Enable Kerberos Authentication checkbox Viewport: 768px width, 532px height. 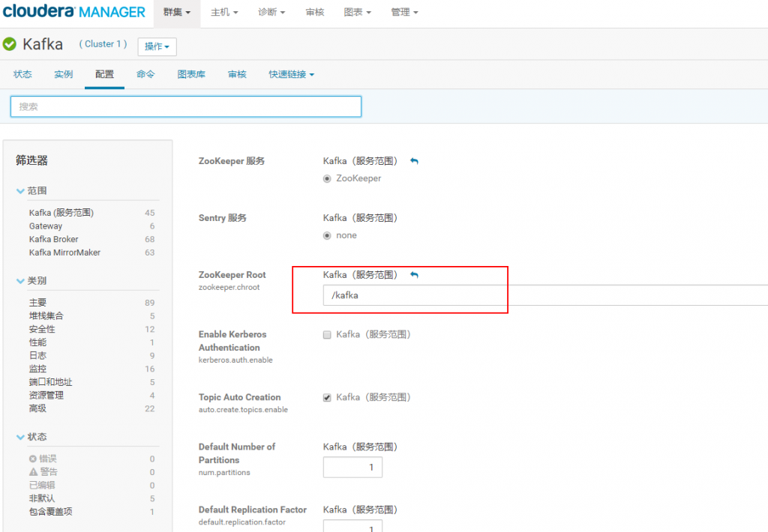pyautogui.click(x=327, y=335)
